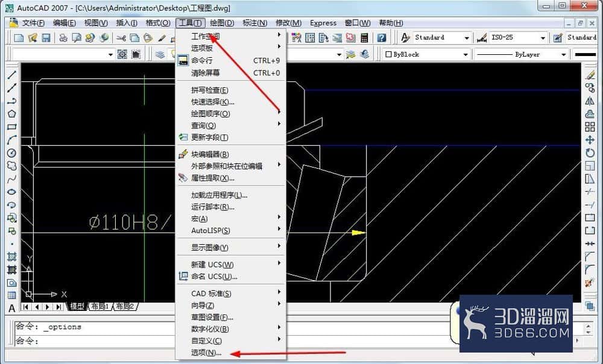Open the Express menu
Screen dimensions: 603x364
click(323, 23)
